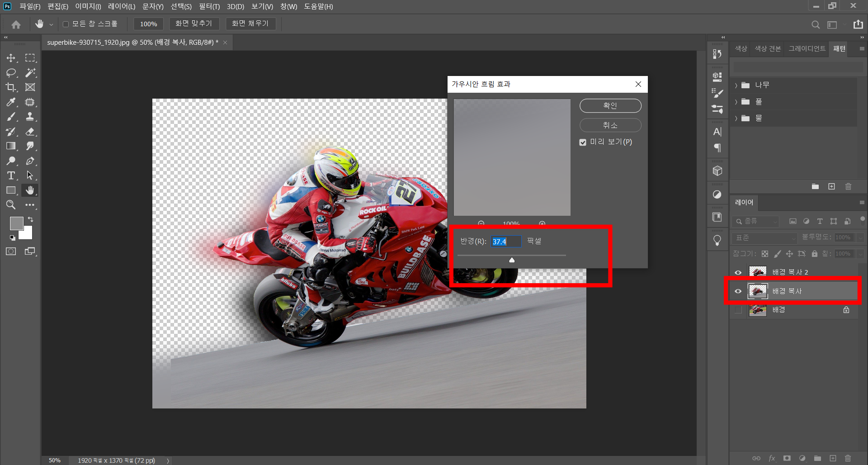868x465 pixels.
Task: Click the Home icon in options bar
Action: pyautogui.click(x=16, y=24)
